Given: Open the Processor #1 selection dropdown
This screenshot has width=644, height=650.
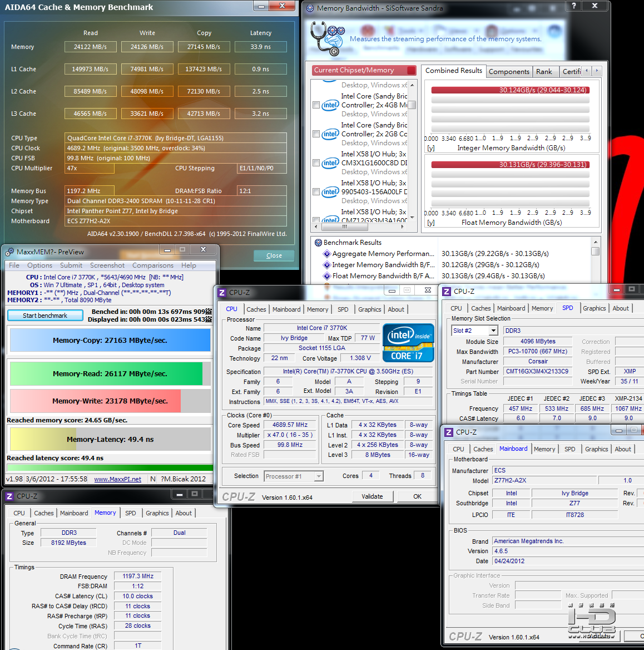Looking at the screenshot, I should (x=319, y=477).
